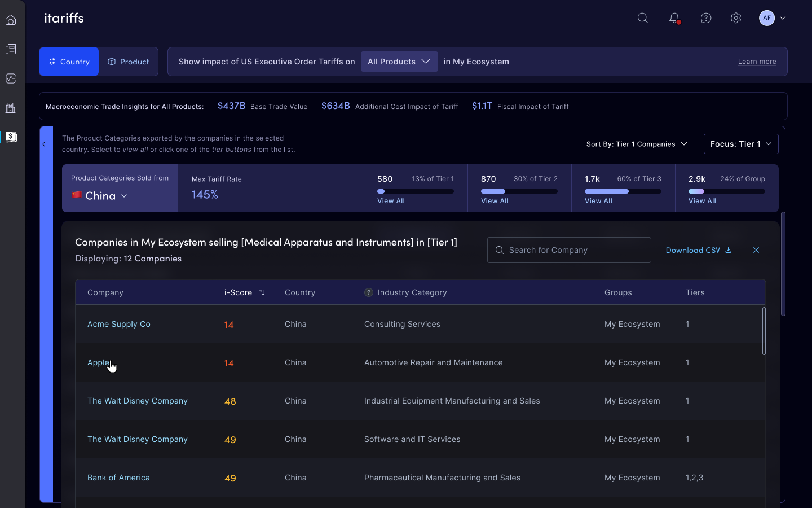The height and width of the screenshot is (508, 812).
Task: Sort by i-Score column icon
Action: 262,292
